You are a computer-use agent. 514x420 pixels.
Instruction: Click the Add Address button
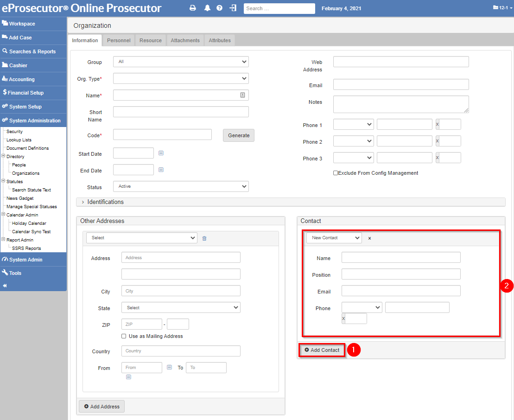pos(102,406)
